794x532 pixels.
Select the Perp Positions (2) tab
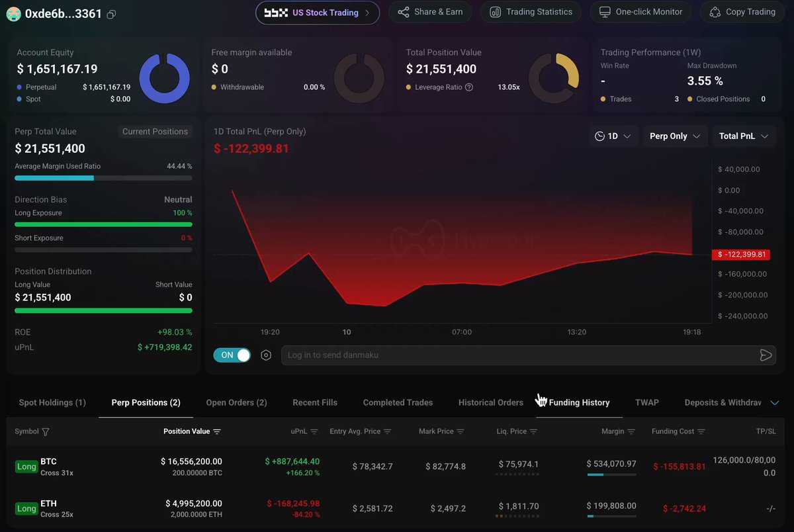click(x=146, y=402)
